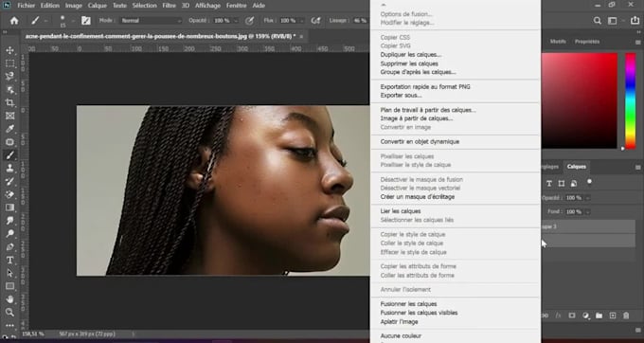Select the Hand tool
644x343 pixels.
pyautogui.click(x=9, y=299)
